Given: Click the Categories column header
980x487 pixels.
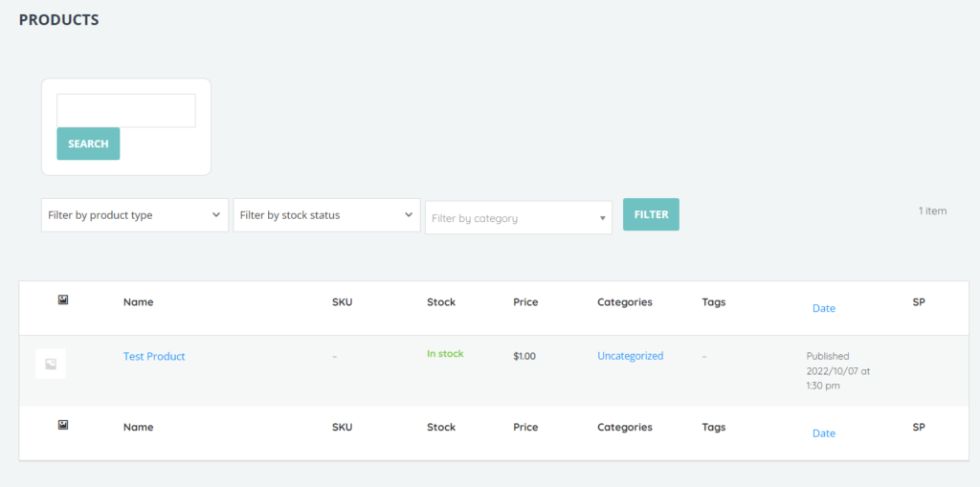Looking at the screenshot, I should pos(624,302).
